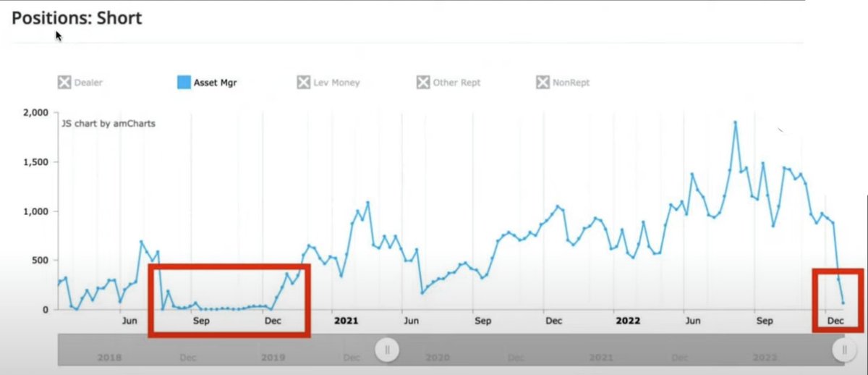Show the Other Rept series
This screenshot has height=375, width=868.
pos(423,83)
